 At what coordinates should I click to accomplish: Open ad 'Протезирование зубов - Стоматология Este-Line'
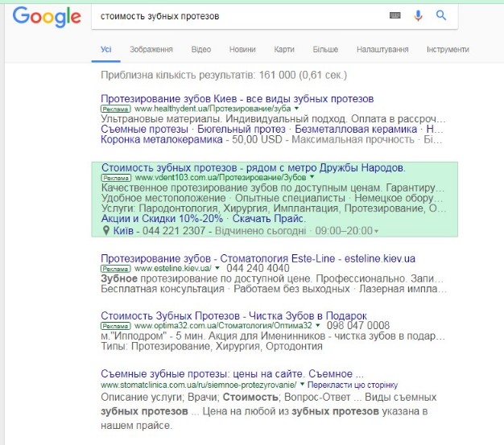tap(258, 258)
